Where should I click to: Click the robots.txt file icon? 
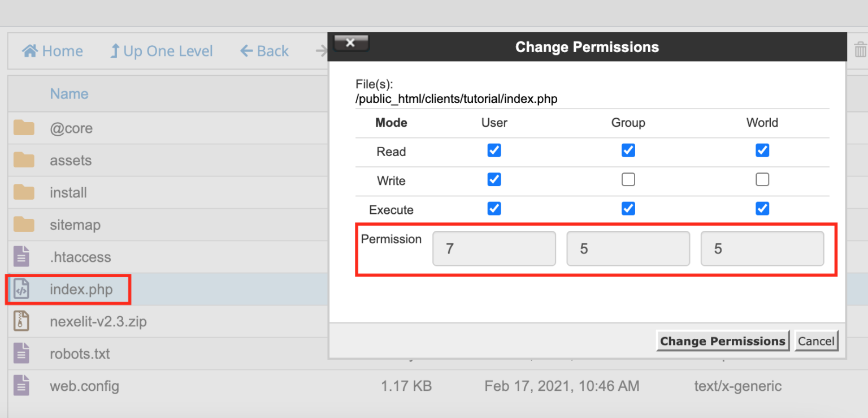[x=21, y=353]
